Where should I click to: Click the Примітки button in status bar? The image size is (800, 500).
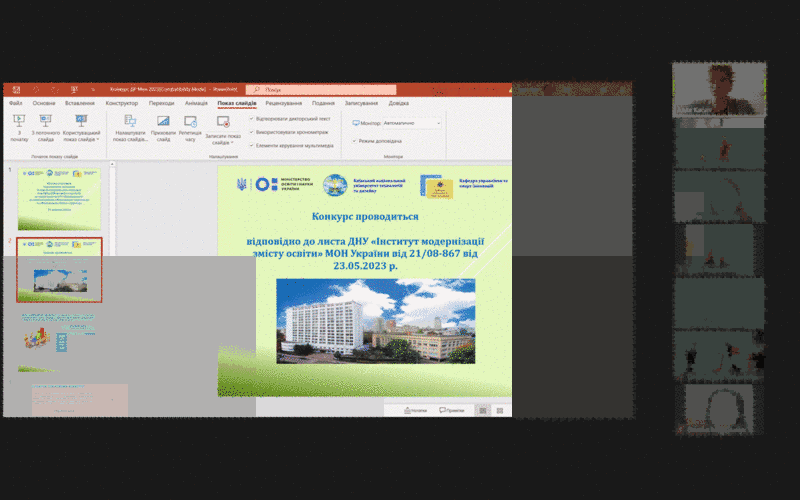pos(452,410)
